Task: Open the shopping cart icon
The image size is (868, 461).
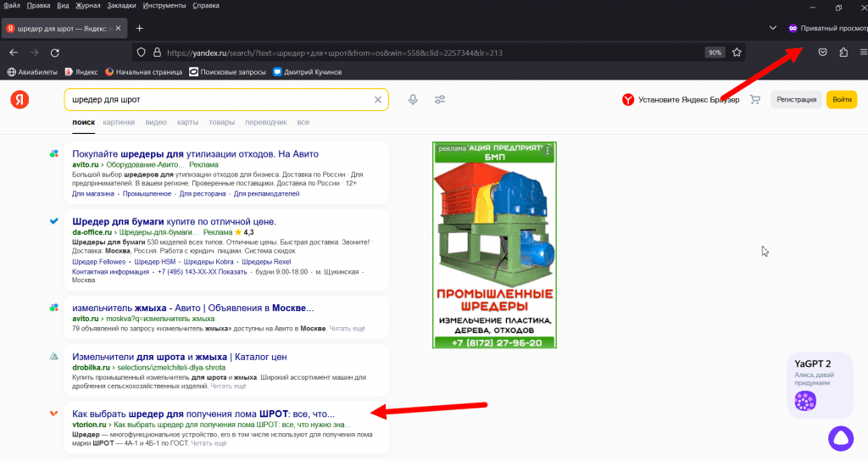Action: tap(755, 100)
